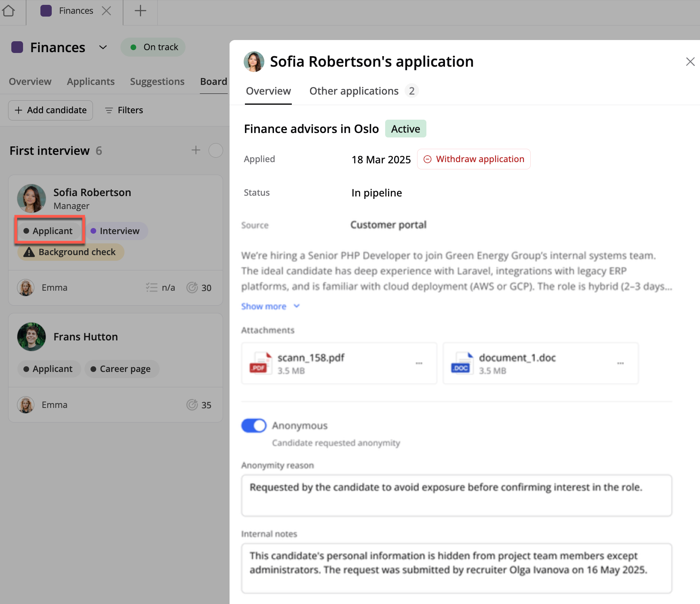The width and height of the screenshot is (700, 604).
Task: Switch to Other applications tab
Action: click(354, 91)
